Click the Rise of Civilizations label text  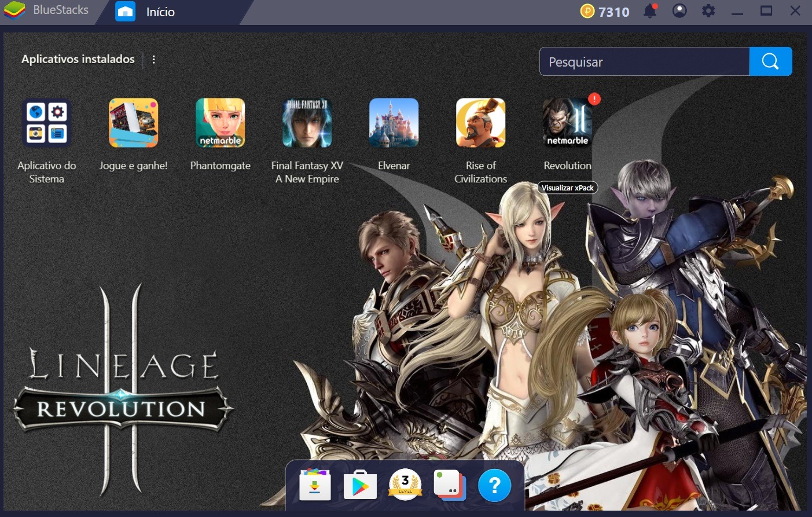481,172
